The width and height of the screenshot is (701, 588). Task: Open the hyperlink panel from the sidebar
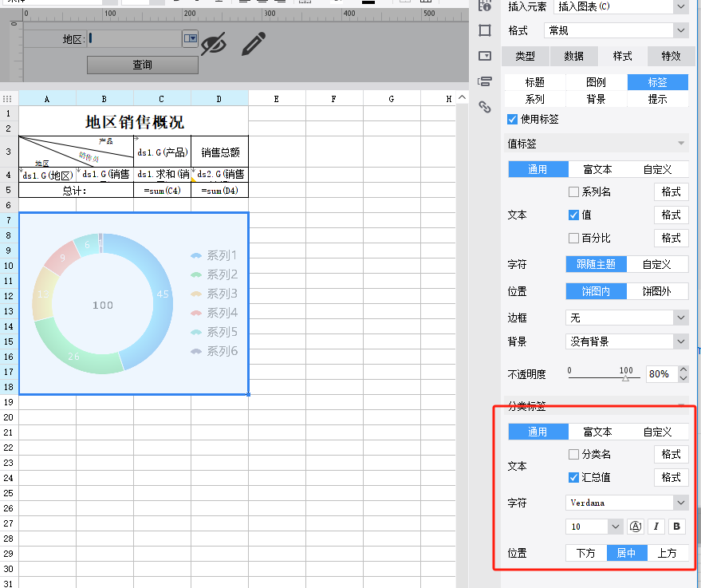pyautogui.click(x=484, y=107)
